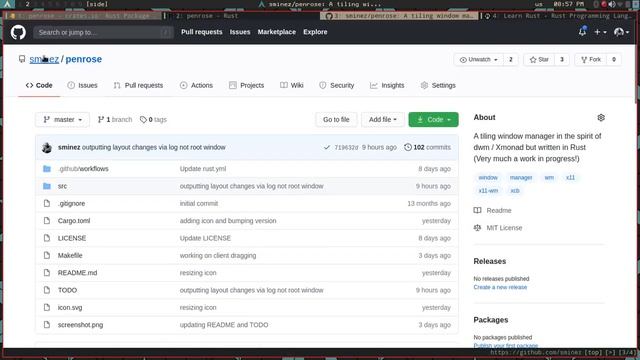Open Marketplace in top navigation
Screen dimensions: 640x360
pos(276,32)
